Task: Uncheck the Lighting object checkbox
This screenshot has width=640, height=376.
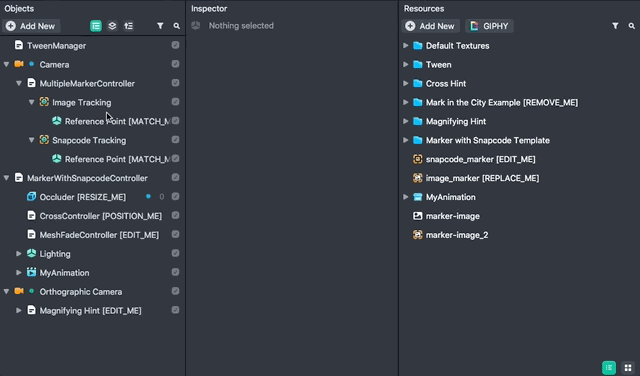Action: click(x=176, y=253)
